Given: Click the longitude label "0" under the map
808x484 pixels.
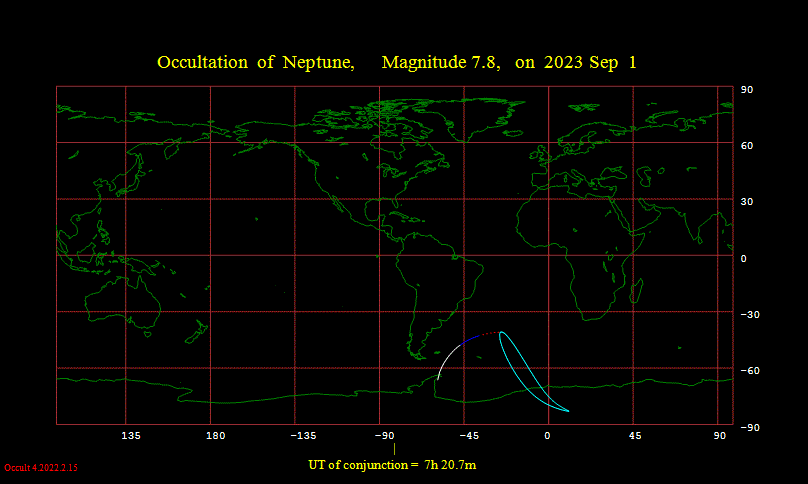Looking at the screenshot, I should pyautogui.click(x=547, y=436).
